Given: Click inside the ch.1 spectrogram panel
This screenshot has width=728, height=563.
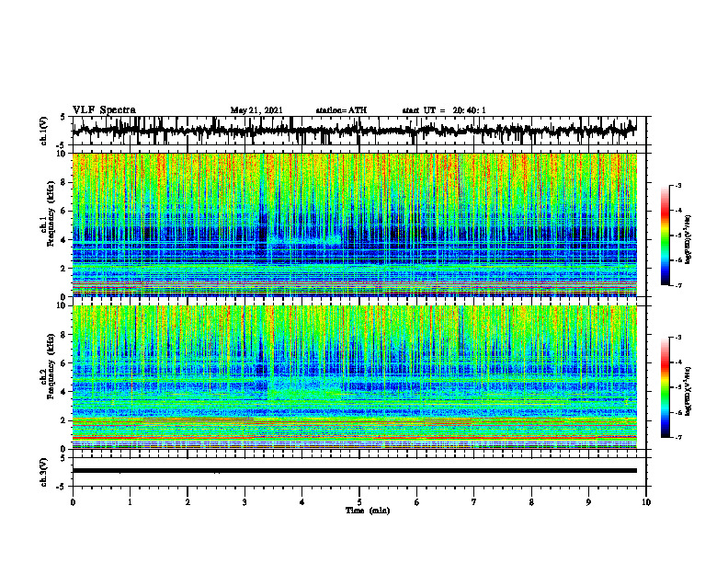Looking at the screenshot, I should 354,224.
